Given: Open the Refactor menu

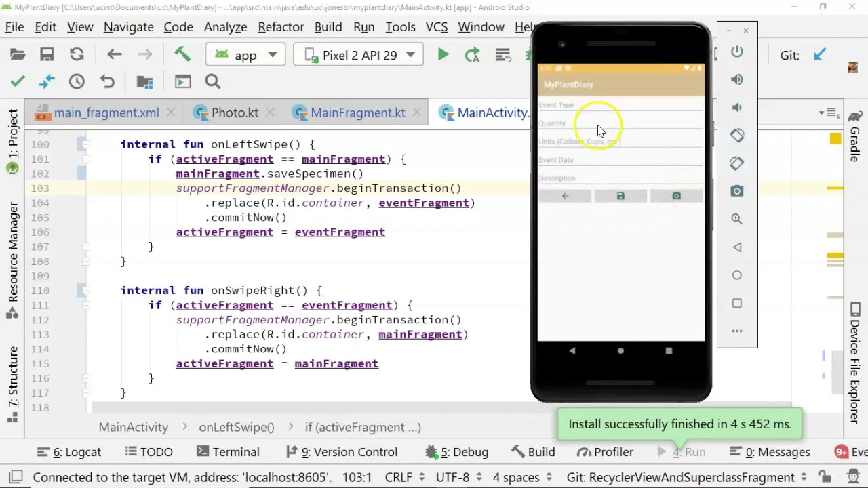Looking at the screenshot, I should click(281, 26).
